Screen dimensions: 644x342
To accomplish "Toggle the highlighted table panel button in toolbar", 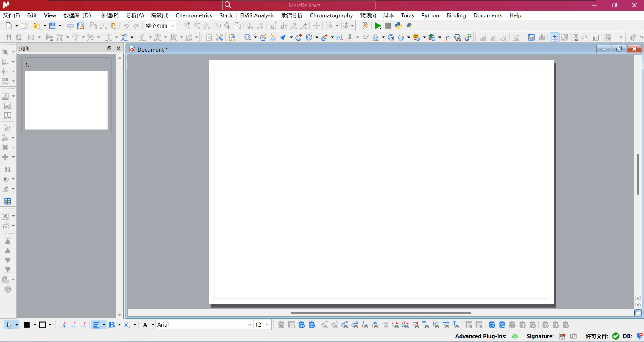I will [554, 37].
